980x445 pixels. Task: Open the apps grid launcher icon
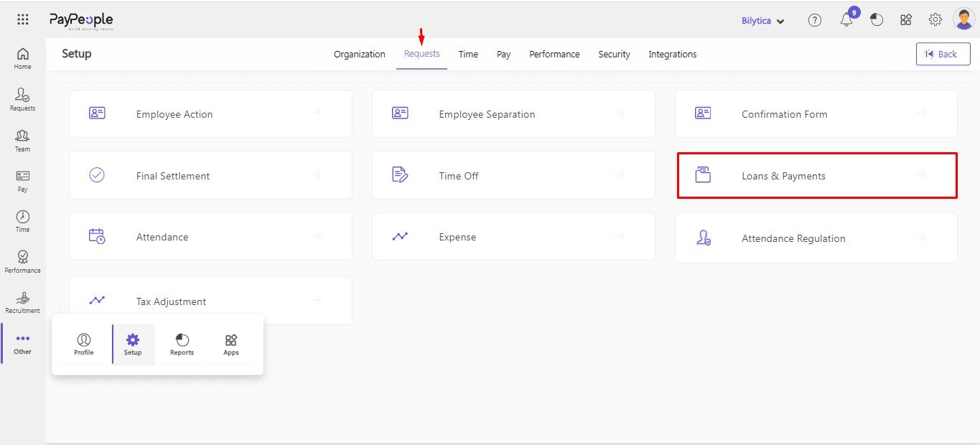(x=23, y=20)
